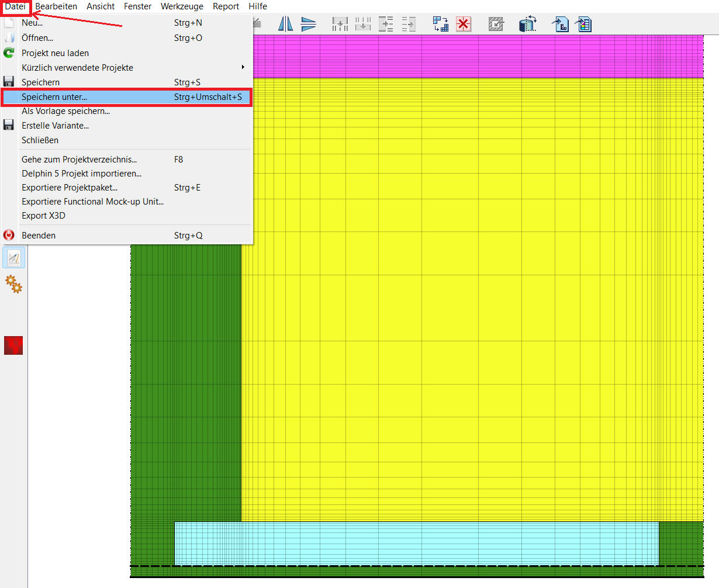
Task: Select Delphin 5 Projekt importieren...
Action: click(x=126, y=174)
